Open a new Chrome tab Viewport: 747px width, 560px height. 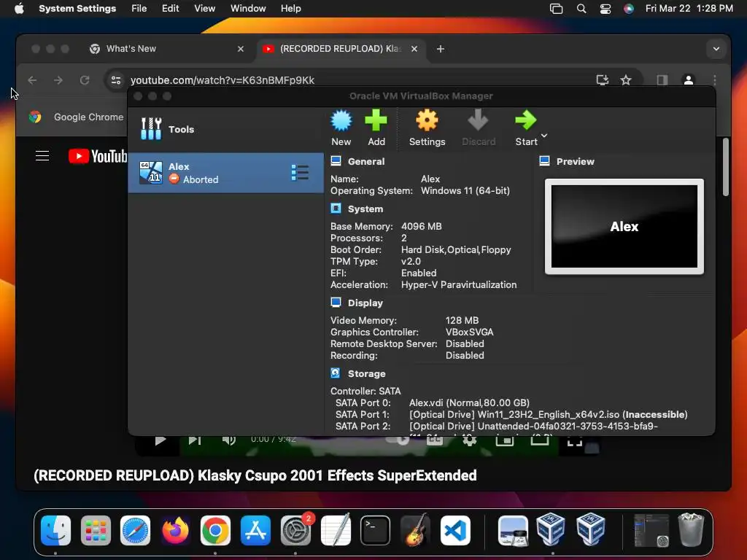pos(440,49)
